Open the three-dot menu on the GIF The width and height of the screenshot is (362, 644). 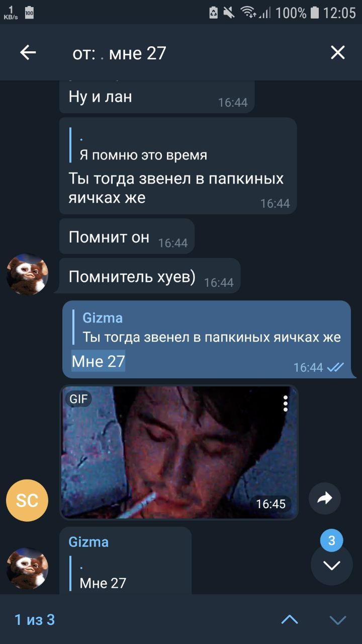[285, 404]
